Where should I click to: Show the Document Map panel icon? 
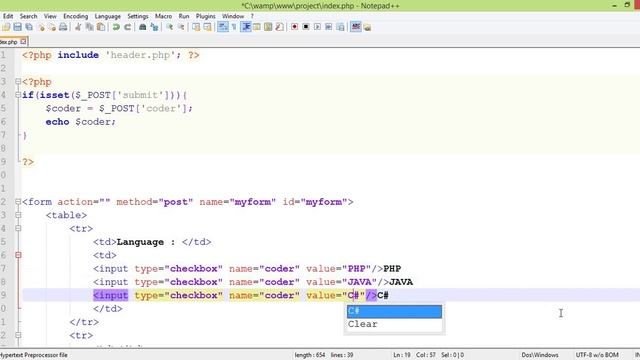268,27
